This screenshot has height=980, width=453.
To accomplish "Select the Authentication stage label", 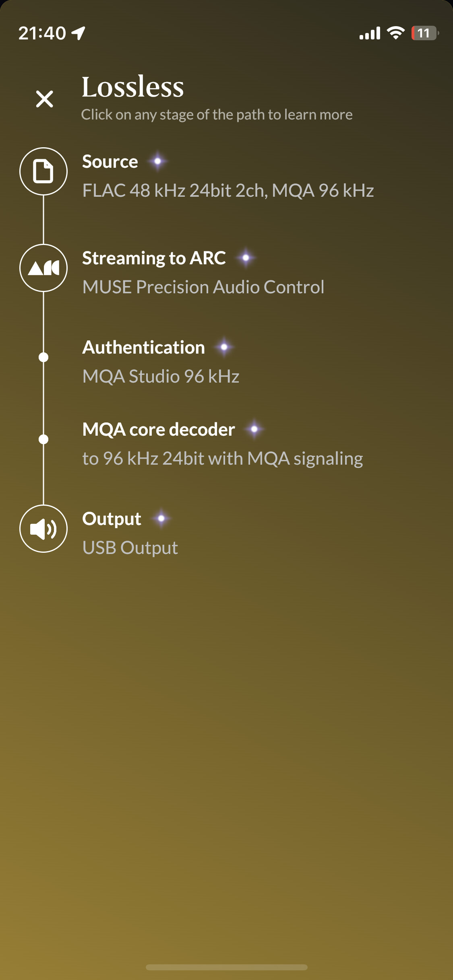I will [x=143, y=348].
